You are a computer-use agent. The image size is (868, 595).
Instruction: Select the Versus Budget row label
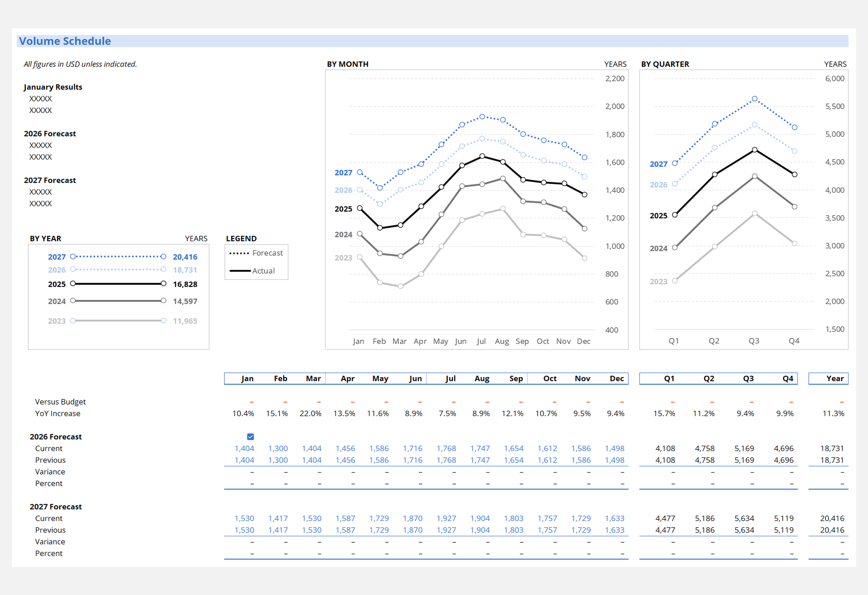pos(60,402)
